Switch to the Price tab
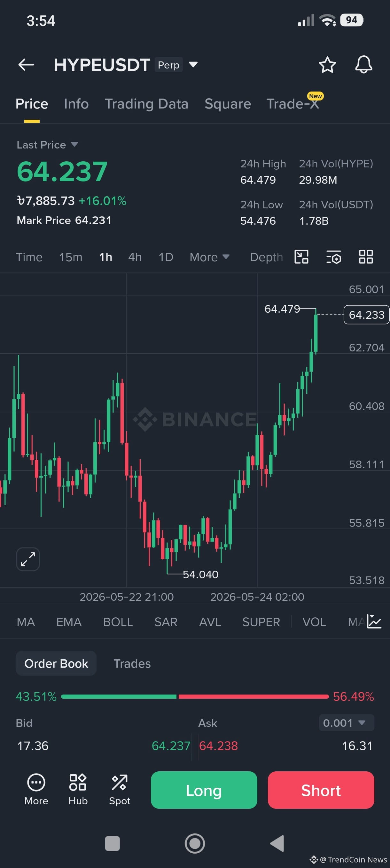The image size is (390, 868). 32,104
